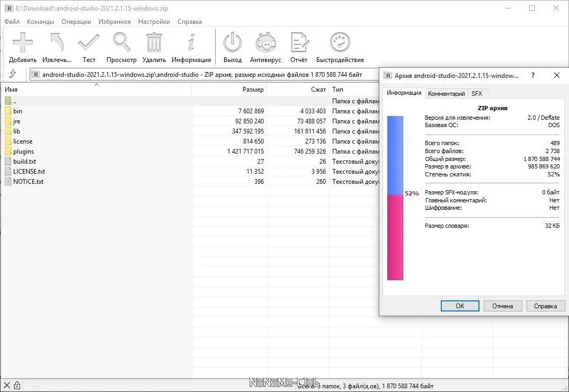Click the Быстродействие benchmark icon
Image resolution: width=569 pixels, height=392 pixels.
(x=340, y=42)
